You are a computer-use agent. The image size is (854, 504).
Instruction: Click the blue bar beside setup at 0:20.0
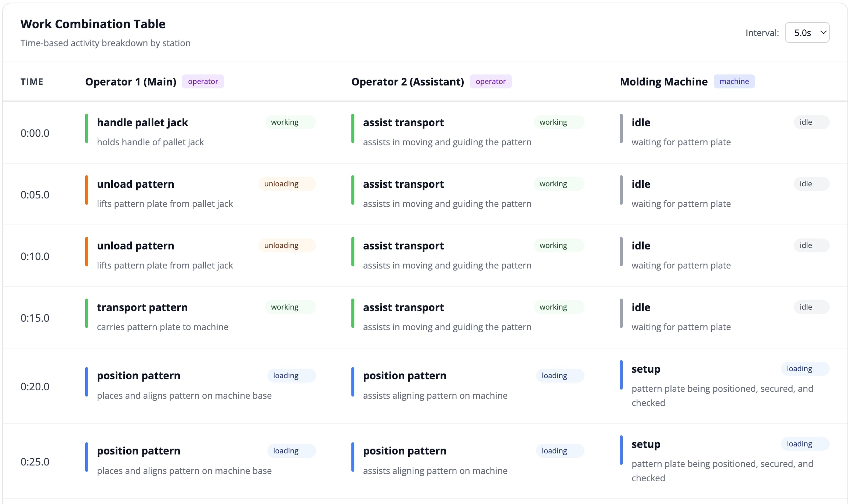pyautogui.click(x=621, y=375)
